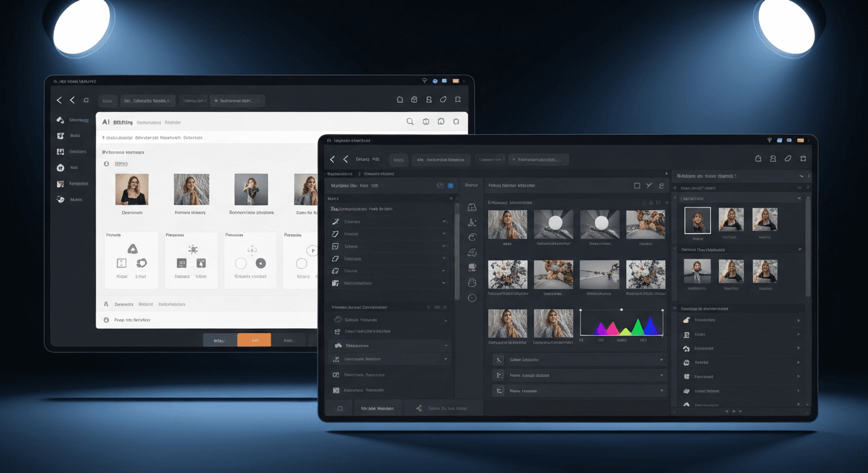Click the back arrow in the dark window

coord(332,159)
